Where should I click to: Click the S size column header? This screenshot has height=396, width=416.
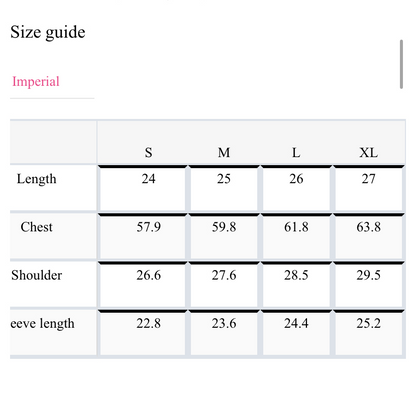click(148, 153)
